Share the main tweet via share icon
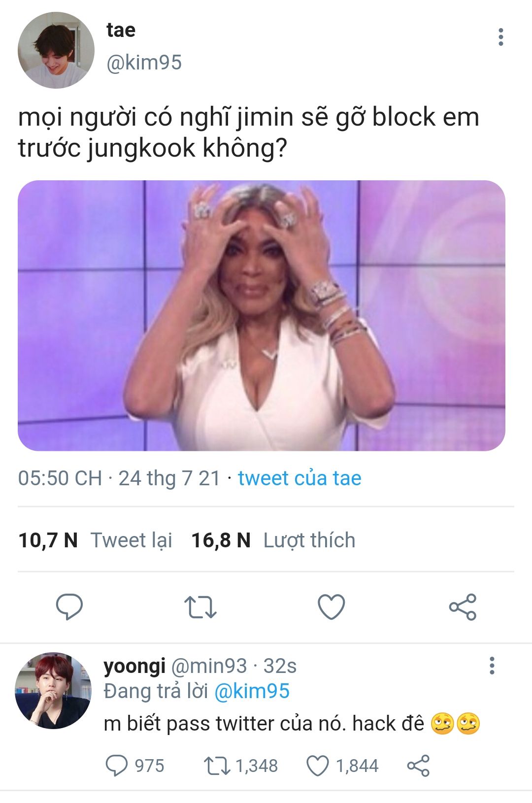The height and width of the screenshot is (803, 532). click(x=463, y=606)
